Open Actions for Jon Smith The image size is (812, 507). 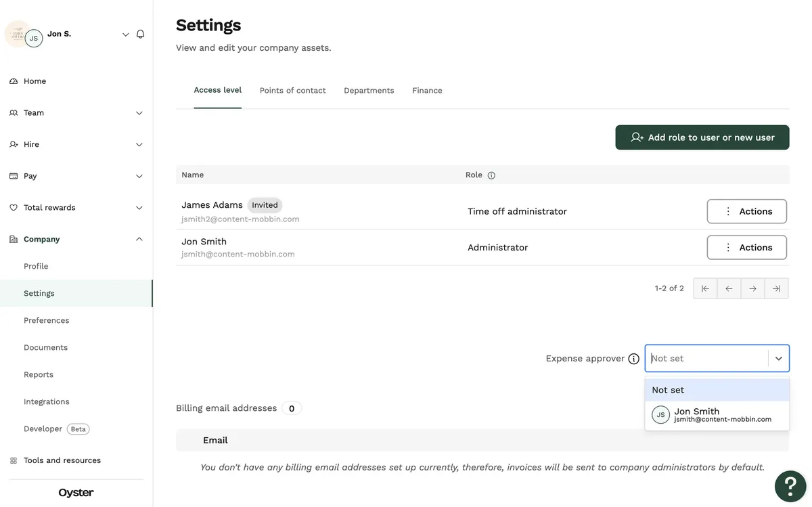click(747, 248)
